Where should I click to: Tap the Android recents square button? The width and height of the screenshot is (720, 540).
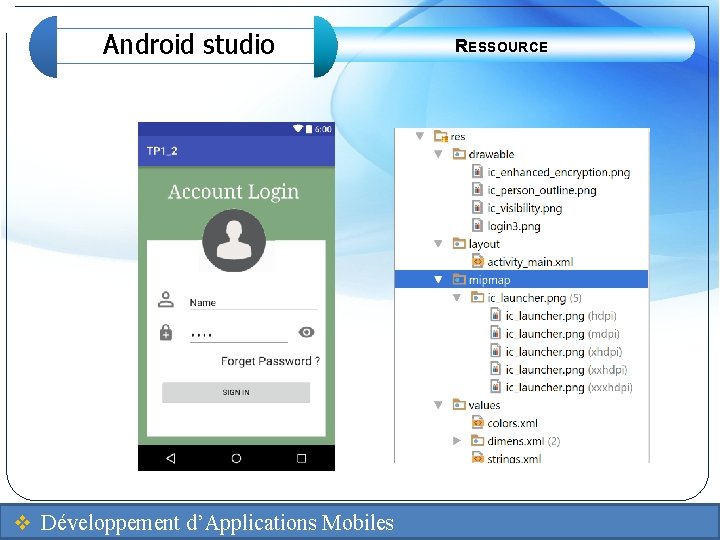(301, 458)
